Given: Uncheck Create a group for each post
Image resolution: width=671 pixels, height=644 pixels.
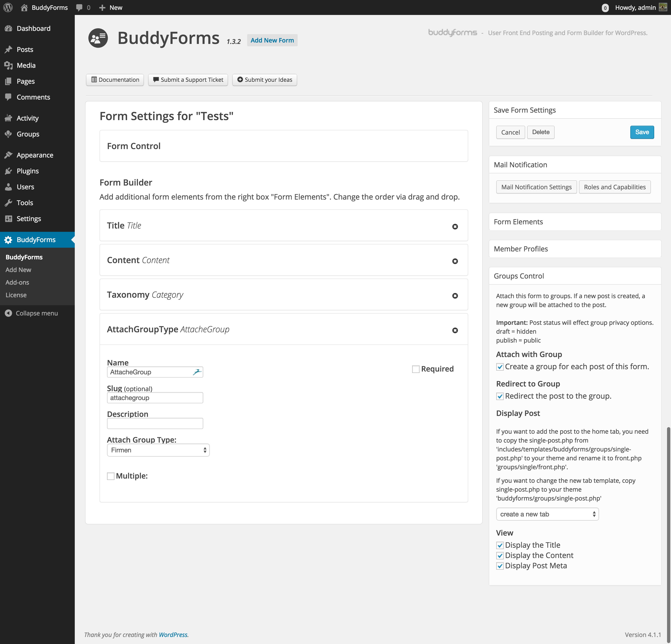Looking at the screenshot, I should [x=500, y=367].
